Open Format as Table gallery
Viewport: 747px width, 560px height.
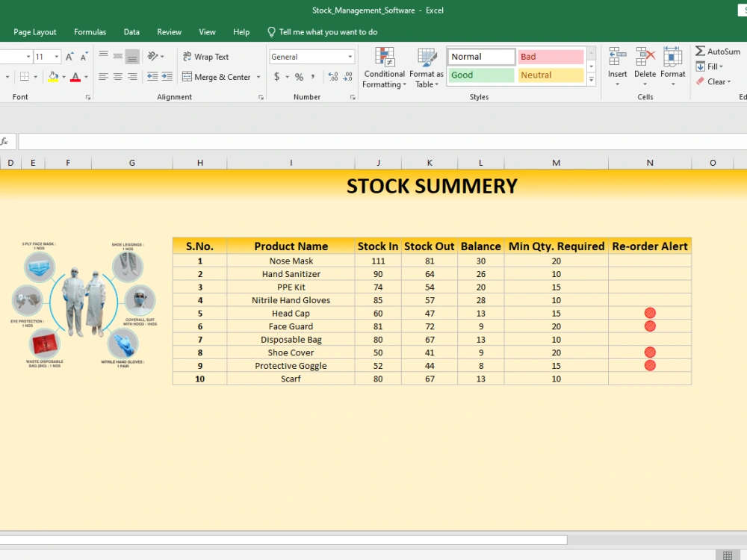pyautogui.click(x=427, y=68)
